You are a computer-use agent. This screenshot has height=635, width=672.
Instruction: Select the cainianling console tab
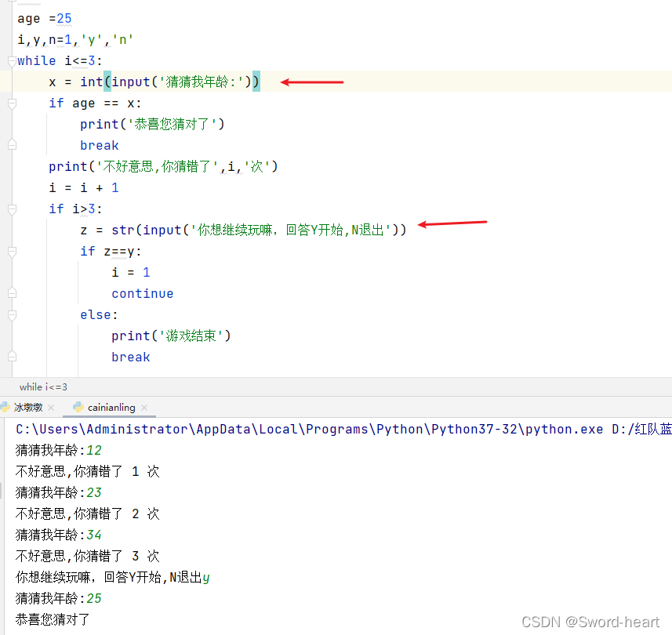(110, 407)
